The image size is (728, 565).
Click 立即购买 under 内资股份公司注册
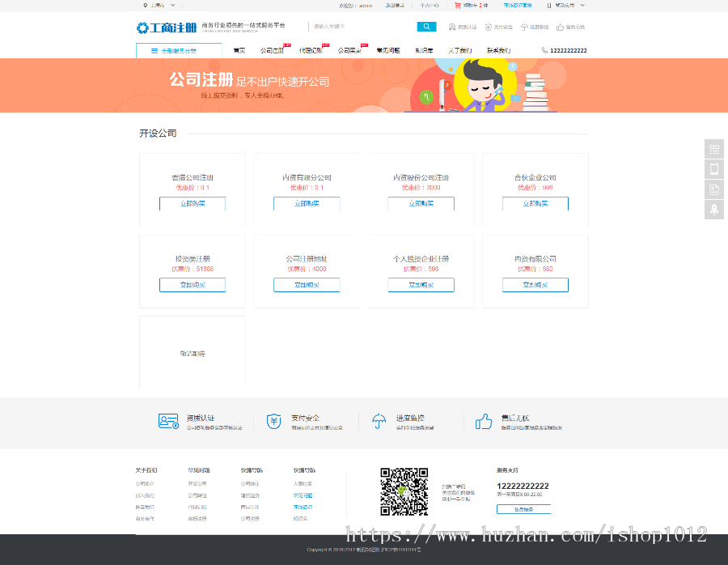point(421,203)
